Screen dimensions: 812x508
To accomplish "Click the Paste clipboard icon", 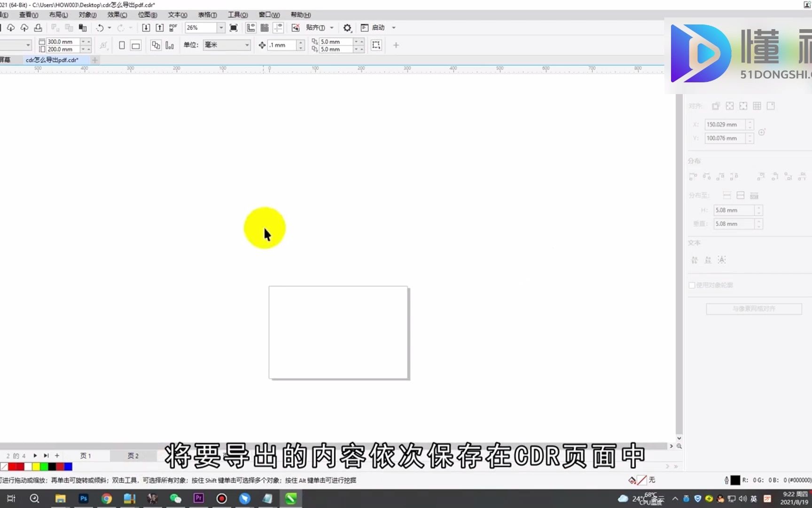I will [83, 28].
